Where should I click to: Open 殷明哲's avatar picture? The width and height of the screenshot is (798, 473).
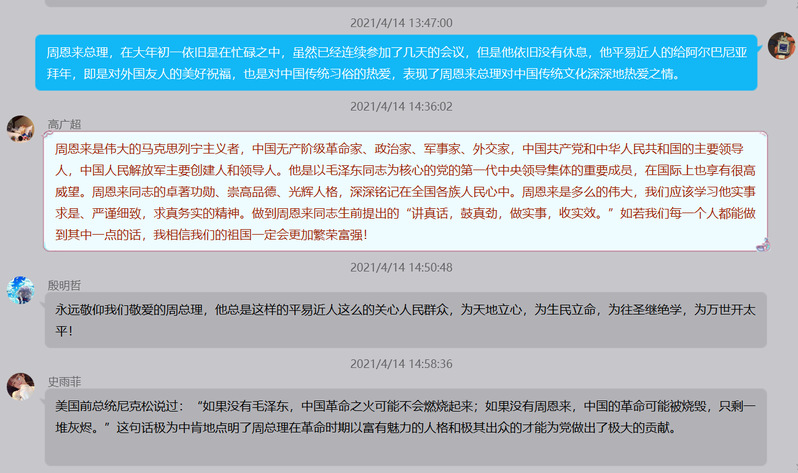click(21, 290)
